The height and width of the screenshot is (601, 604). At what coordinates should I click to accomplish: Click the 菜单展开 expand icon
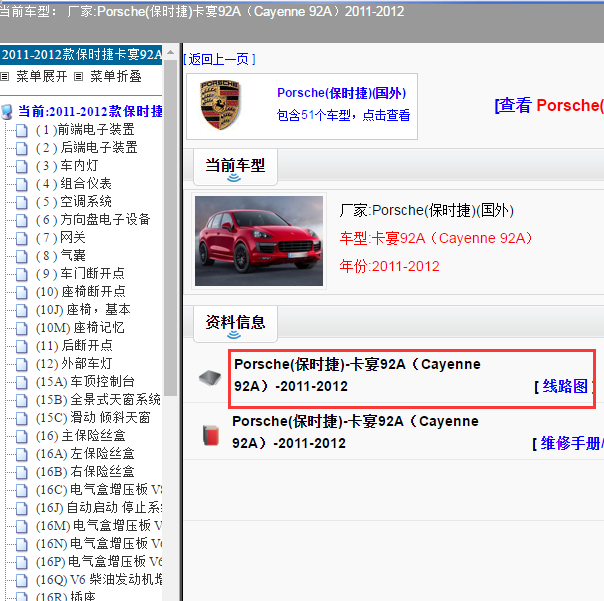[5, 77]
